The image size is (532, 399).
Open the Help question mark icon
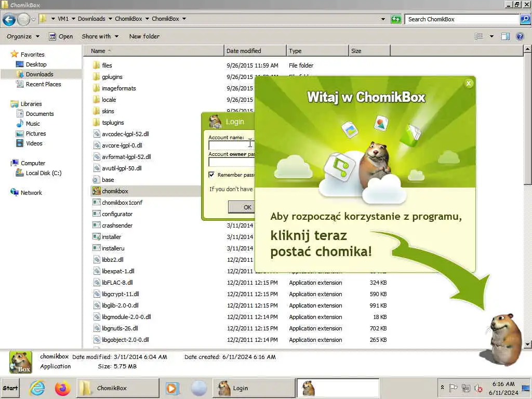tap(520, 36)
